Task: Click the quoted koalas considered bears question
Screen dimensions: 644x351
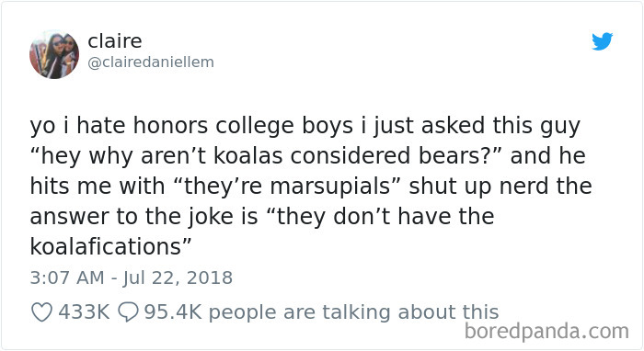Action: click(x=266, y=156)
